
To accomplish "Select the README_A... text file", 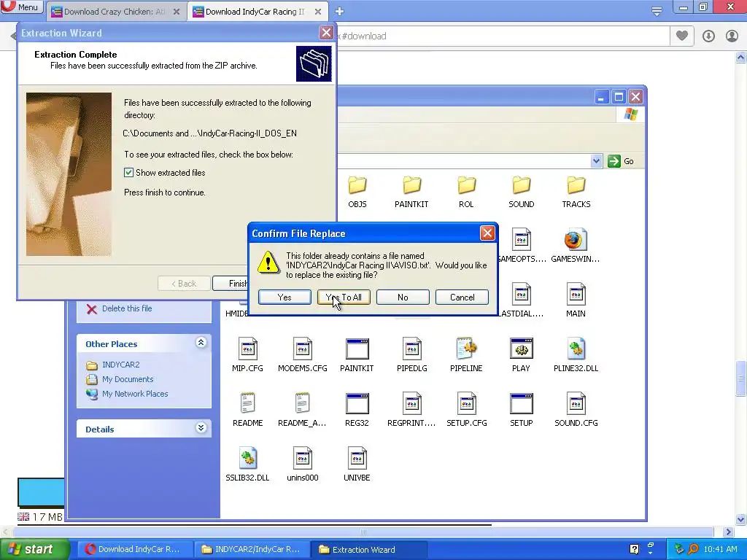I will point(303,409).
